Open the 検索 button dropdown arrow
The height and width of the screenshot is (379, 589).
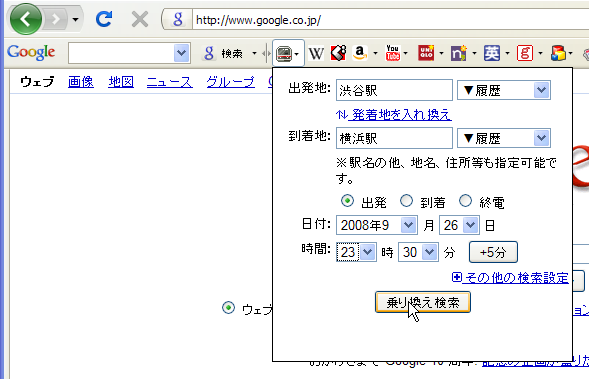coord(254,54)
